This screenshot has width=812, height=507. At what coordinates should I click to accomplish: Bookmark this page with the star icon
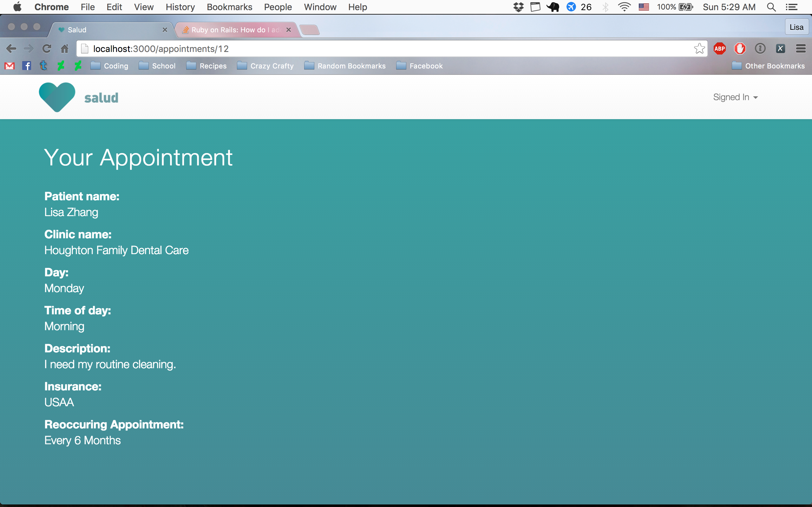tap(699, 48)
